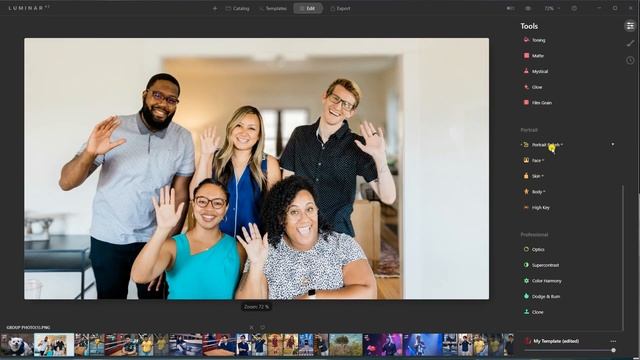Show the Tools adjustments panel icon
Screen dimensions: 640x360
point(630,26)
